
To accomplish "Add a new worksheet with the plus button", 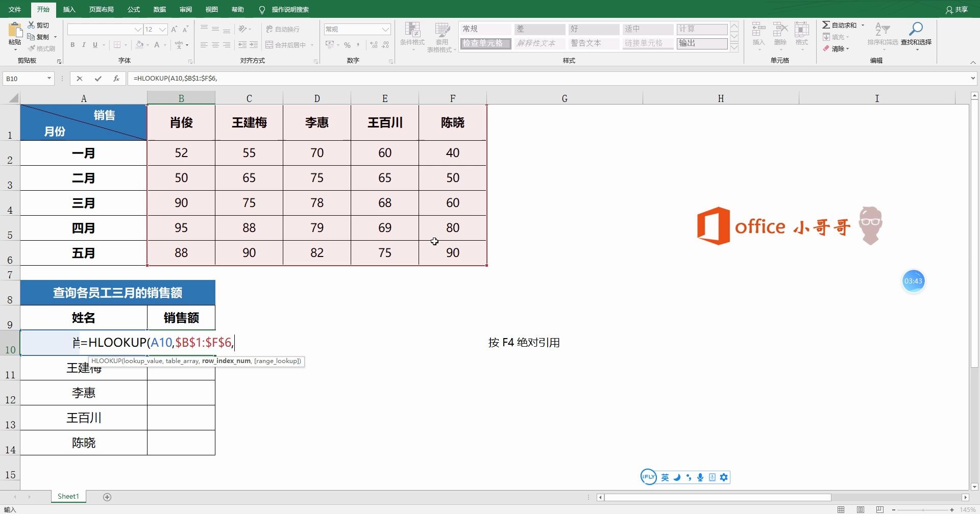I will 107,496.
